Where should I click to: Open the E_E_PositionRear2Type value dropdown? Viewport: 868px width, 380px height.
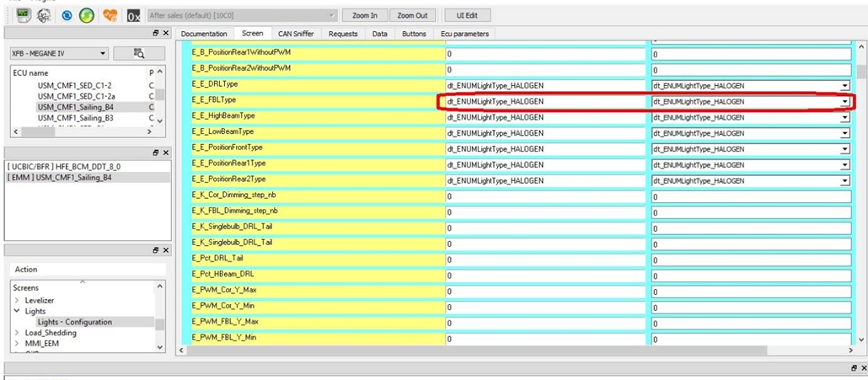(844, 181)
